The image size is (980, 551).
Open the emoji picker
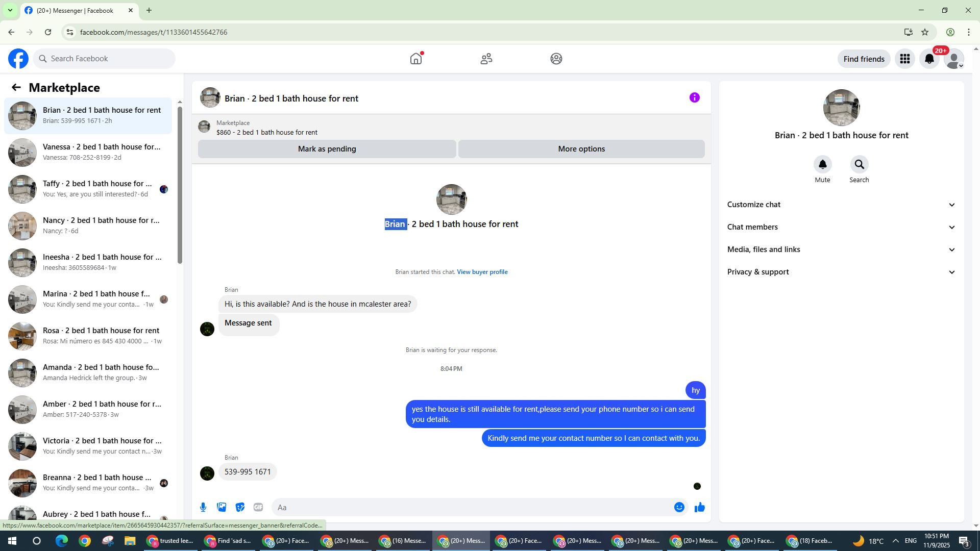[x=679, y=507]
